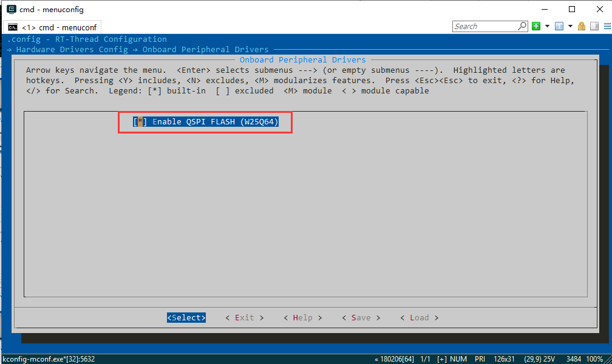Select the <Select> option in menuconfig
The height and width of the screenshot is (364, 612).
point(186,317)
